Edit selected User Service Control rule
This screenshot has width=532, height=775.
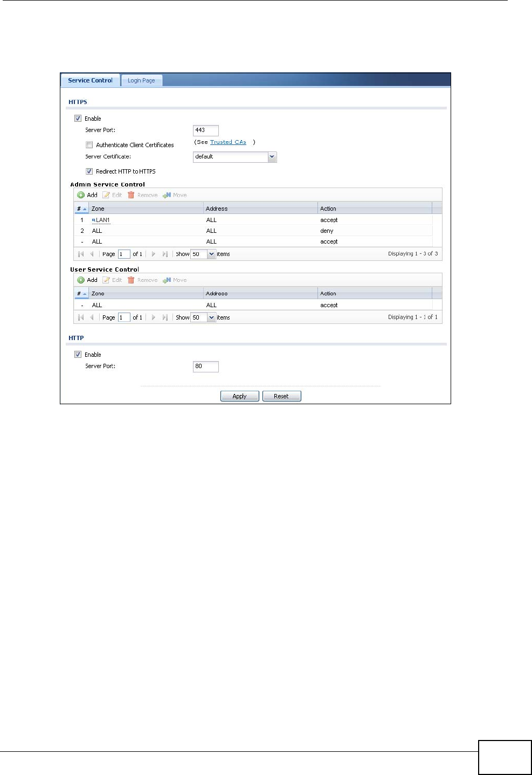[112, 280]
